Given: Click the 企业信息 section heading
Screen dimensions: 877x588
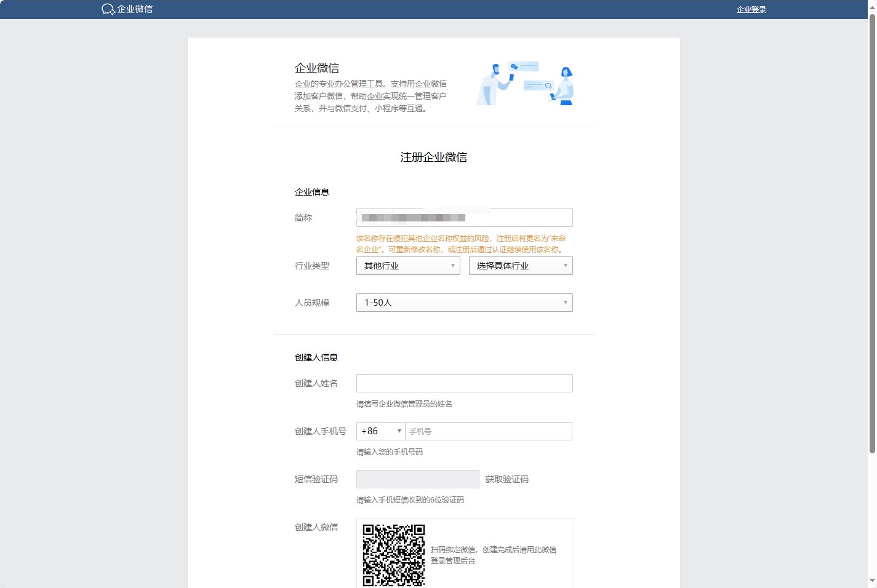Looking at the screenshot, I should (312, 192).
